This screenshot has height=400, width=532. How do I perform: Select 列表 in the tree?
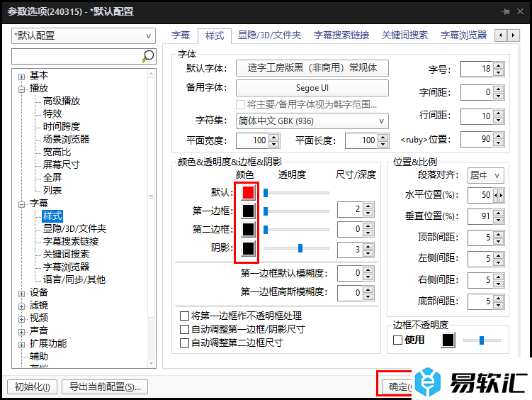click(52, 190)
